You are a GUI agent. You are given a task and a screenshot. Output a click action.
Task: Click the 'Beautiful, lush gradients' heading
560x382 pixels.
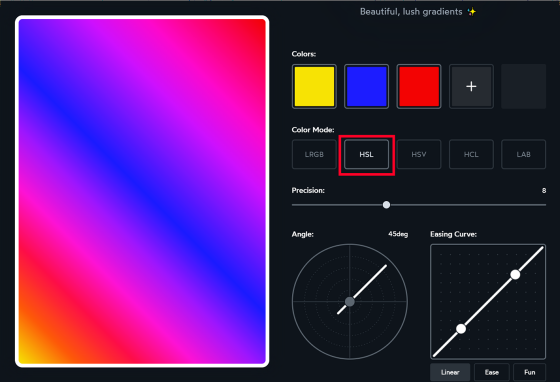pos(411,12)
